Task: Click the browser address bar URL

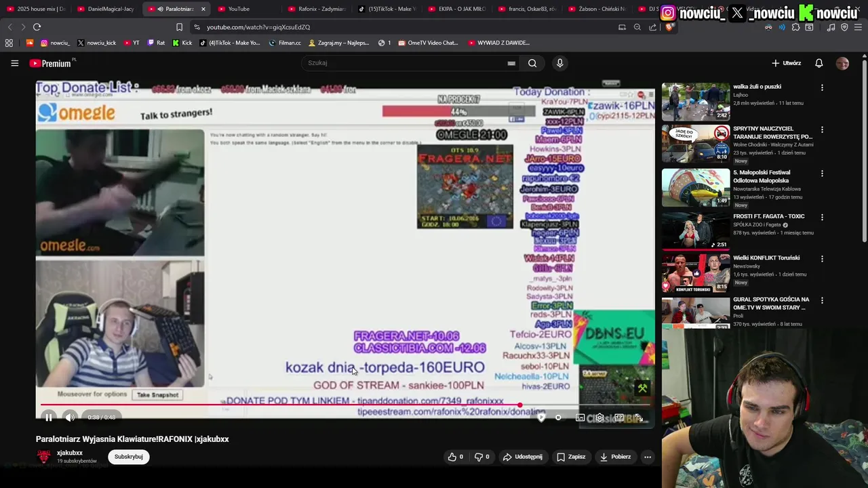Action: point(258,27)
